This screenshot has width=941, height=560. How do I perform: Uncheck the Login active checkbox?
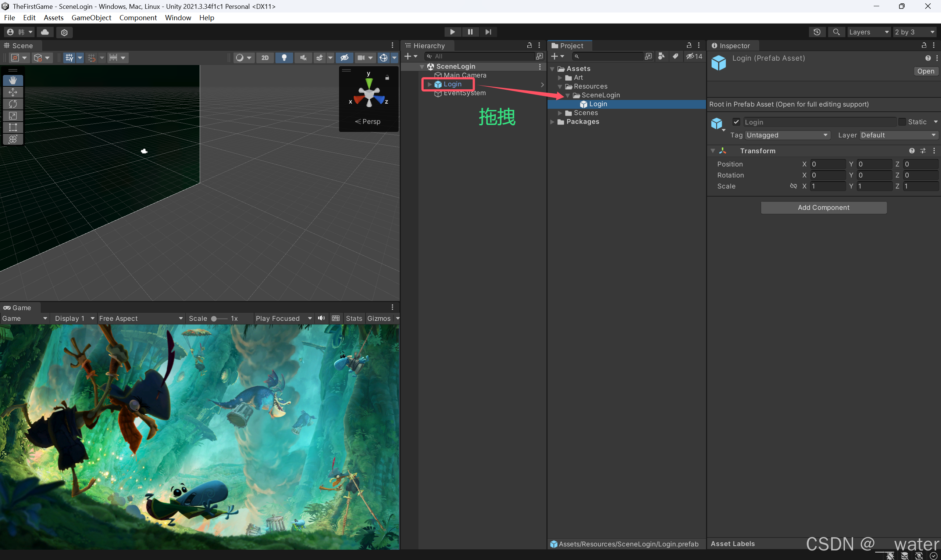736,122
